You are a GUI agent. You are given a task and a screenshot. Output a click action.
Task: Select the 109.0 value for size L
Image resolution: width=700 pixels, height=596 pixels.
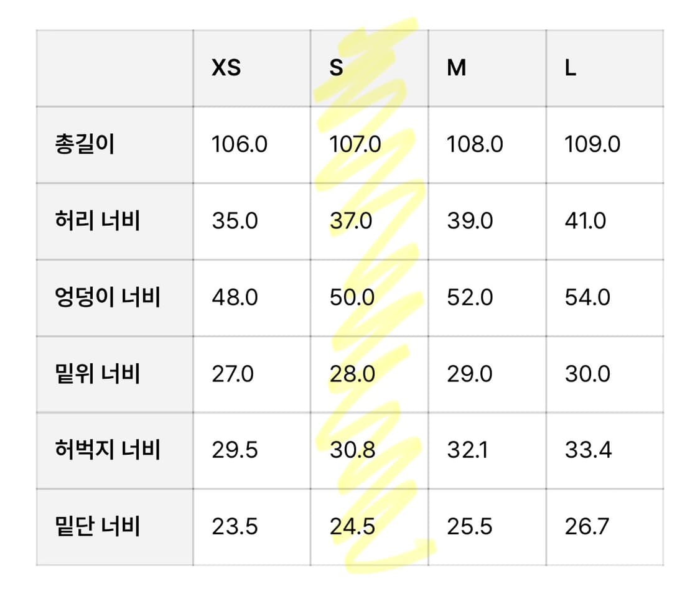(592, 144)
